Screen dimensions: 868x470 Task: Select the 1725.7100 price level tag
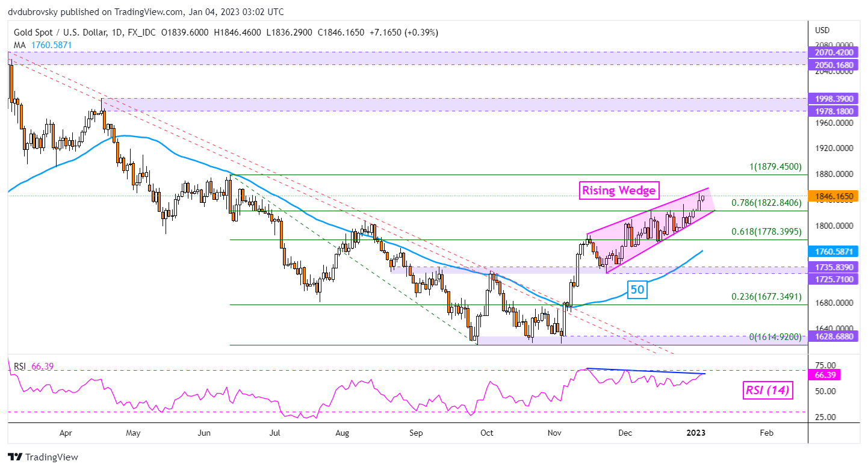click(x=834, y=279)
